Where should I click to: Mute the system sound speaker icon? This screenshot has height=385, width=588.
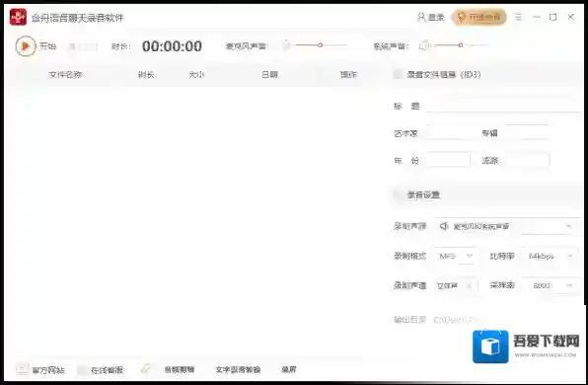point(425,45)
